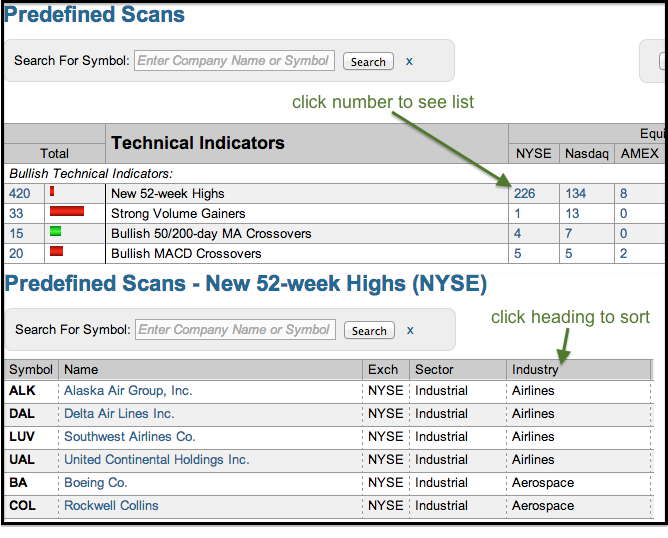Screen dimensions: 668x538
Task: Open Nasdaq 7 Bullish 50/200-day MA Crossovers
Action: (568, 233)
